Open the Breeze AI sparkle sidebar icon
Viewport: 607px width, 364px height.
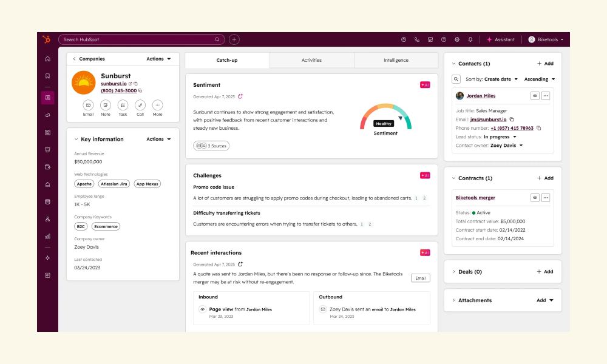click(47, 258)
